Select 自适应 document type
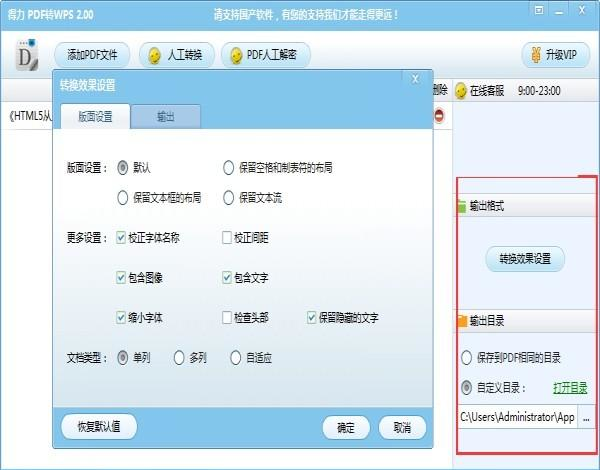Viewport: 600px width, 470px height. click(x=236, y=358)
